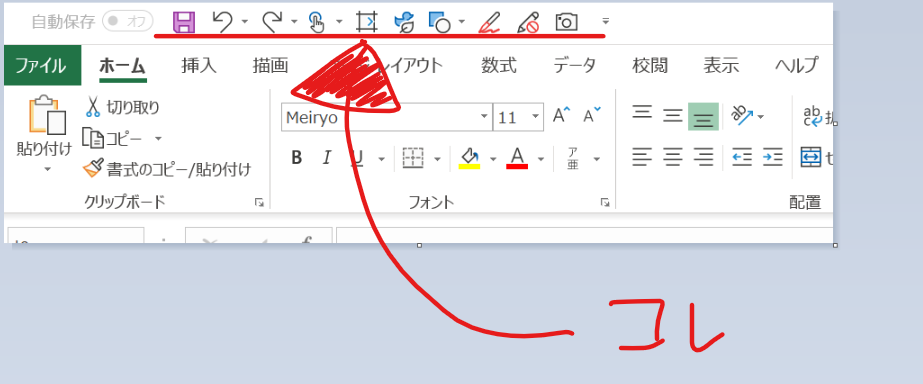Decrease indent icon
Image resolution: width=923 pixels, height=384 pixels.
pos(742,157)
